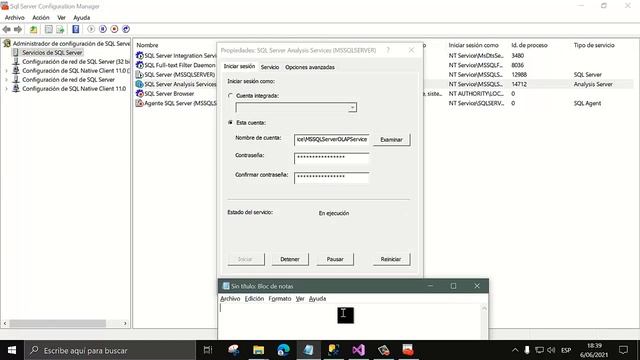The width and height of the screenshot is (640, 360).
Task: Open Task View from the taskbar
Action: (208, 350)
